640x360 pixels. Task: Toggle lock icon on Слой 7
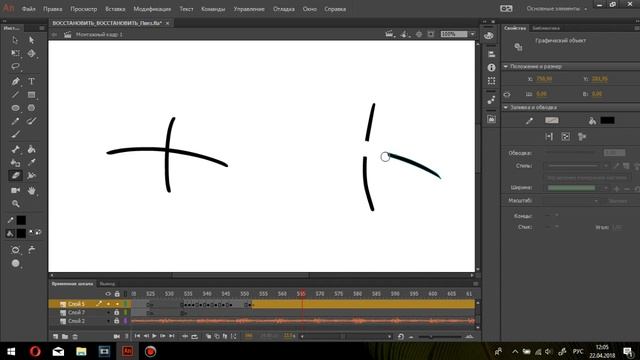(117, 313)
